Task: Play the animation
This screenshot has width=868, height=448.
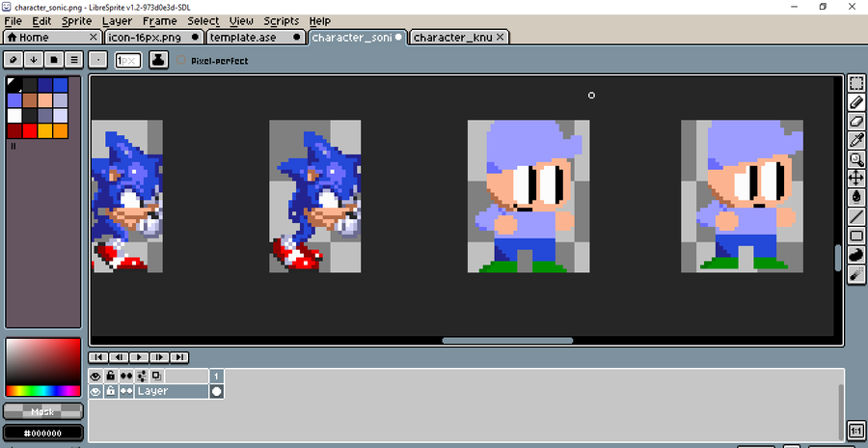Action: click(x=139, y=357)
